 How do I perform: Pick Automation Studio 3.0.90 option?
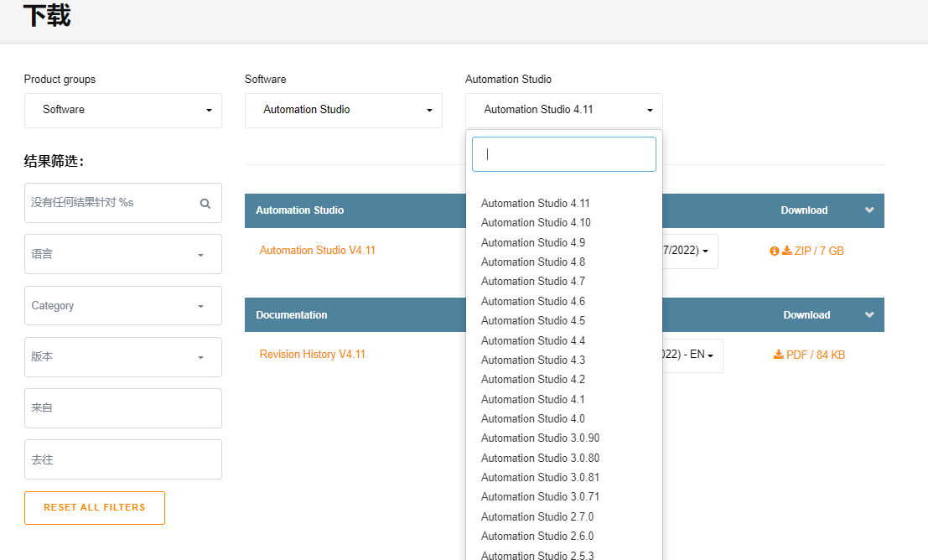click(x=540, y=438)
